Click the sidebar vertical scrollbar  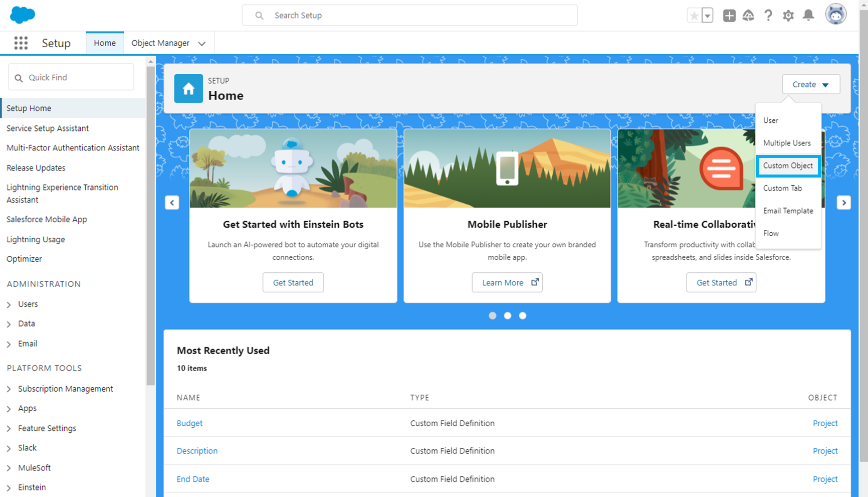150,226
